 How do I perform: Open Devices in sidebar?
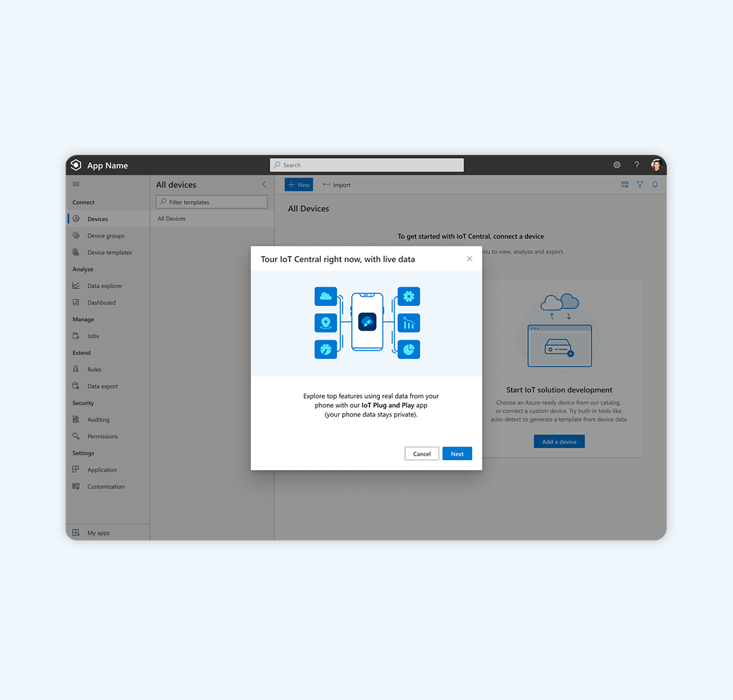point(108,219)
